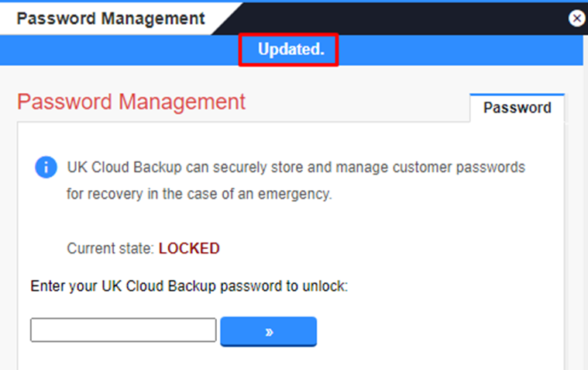
Task: Submit password with the double-arrow button
Action: pos(269,331)
